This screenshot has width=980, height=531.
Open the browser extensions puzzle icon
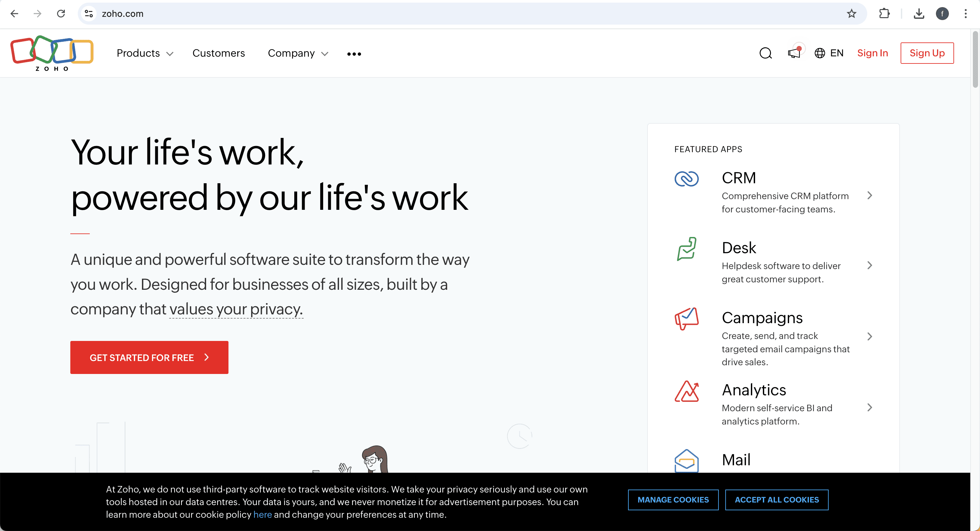coord(884,14)
